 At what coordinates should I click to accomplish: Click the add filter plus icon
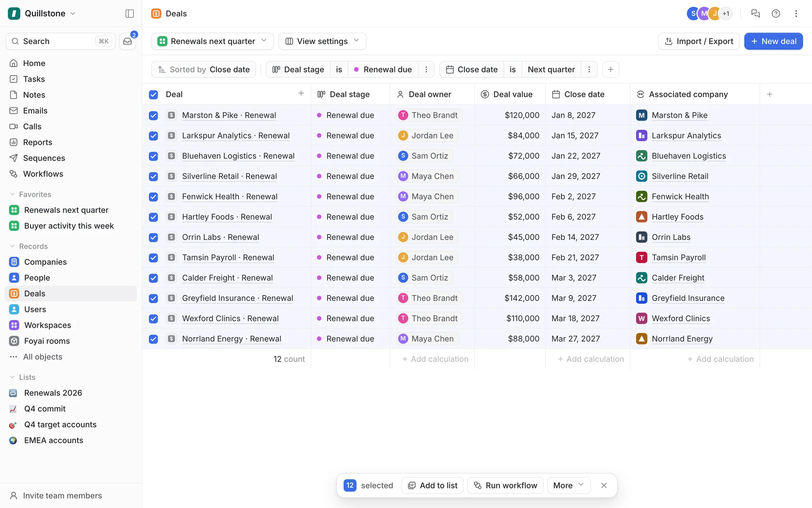point(610,69)
